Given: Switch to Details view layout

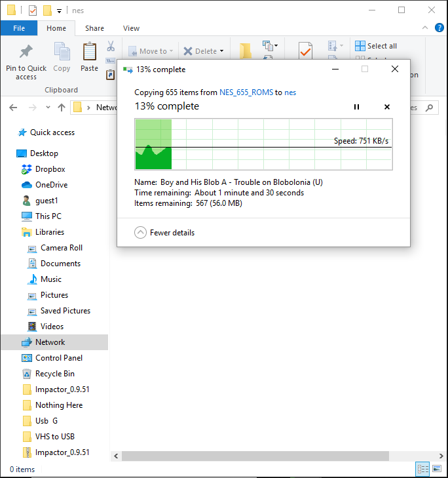Looking at the screenshot, I should coord(423,469).
